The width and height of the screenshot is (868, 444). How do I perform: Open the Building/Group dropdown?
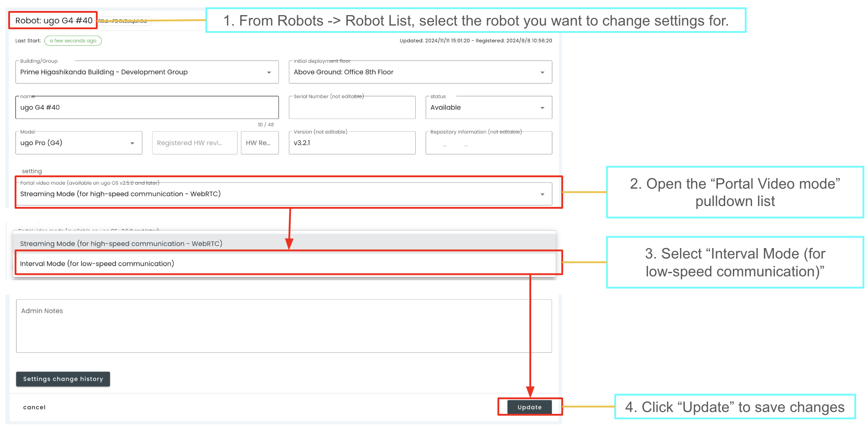[x=147, y=72]
